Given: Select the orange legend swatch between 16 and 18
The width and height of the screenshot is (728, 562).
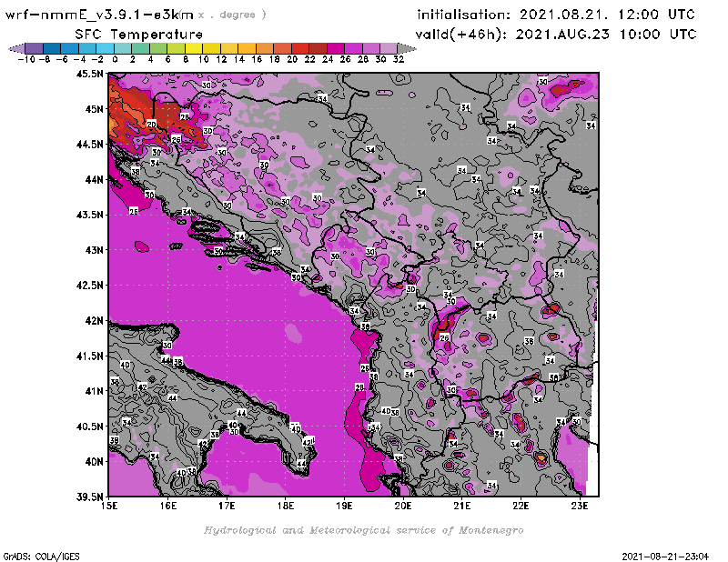Looking at the screenshot, I should click(x=264, y=48).
